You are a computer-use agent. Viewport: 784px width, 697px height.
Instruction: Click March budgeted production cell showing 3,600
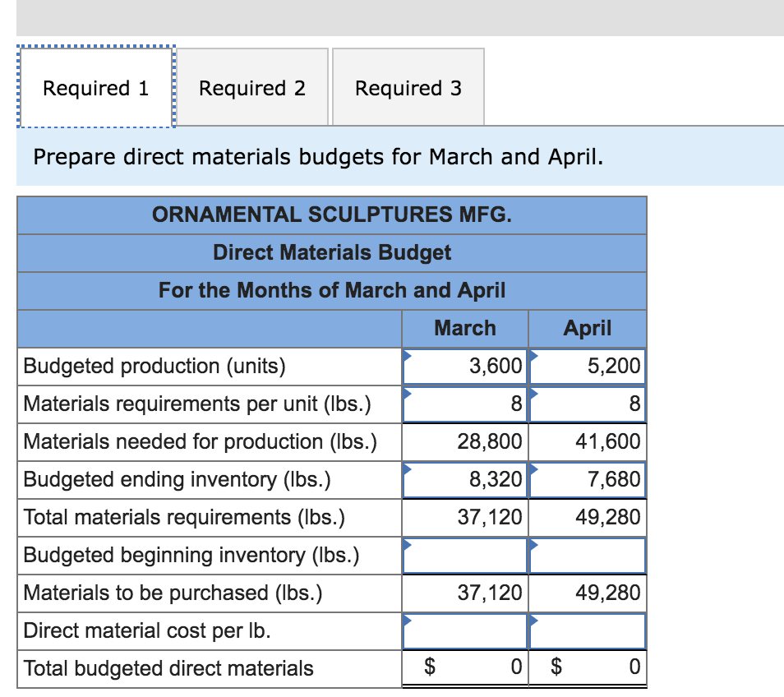[x=465, y=366]
